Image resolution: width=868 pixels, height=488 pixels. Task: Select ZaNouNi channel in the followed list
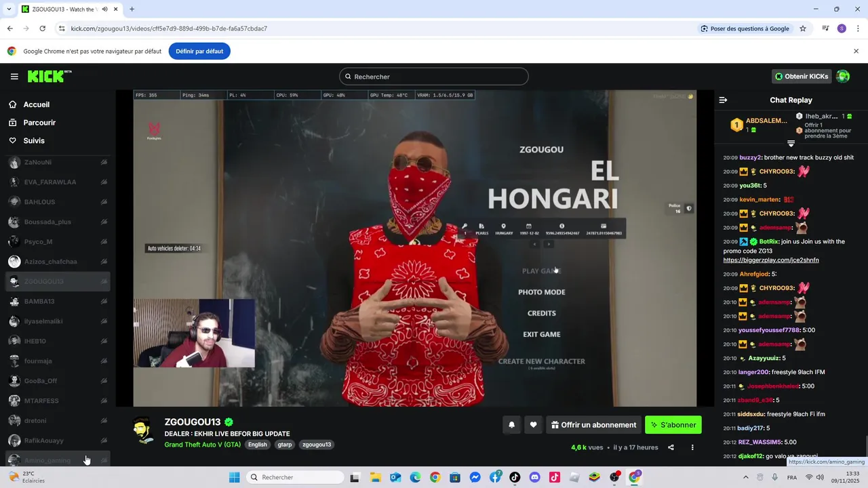pos(58,163)
